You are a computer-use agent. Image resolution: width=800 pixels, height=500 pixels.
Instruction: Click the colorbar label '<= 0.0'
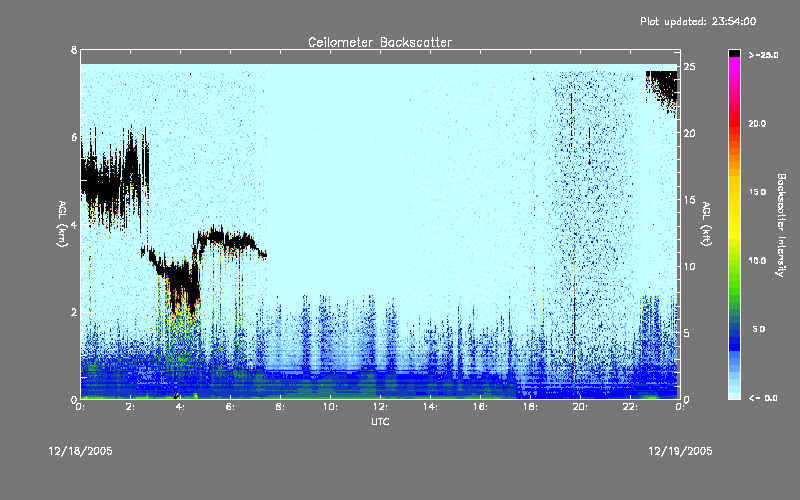[x=763, y=398]
